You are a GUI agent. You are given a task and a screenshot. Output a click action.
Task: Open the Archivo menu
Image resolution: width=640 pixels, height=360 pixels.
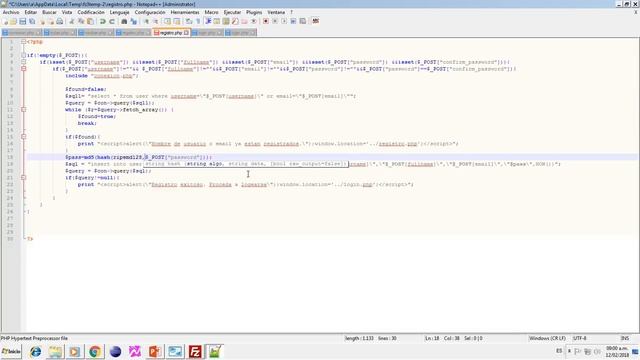pos(11,12)
